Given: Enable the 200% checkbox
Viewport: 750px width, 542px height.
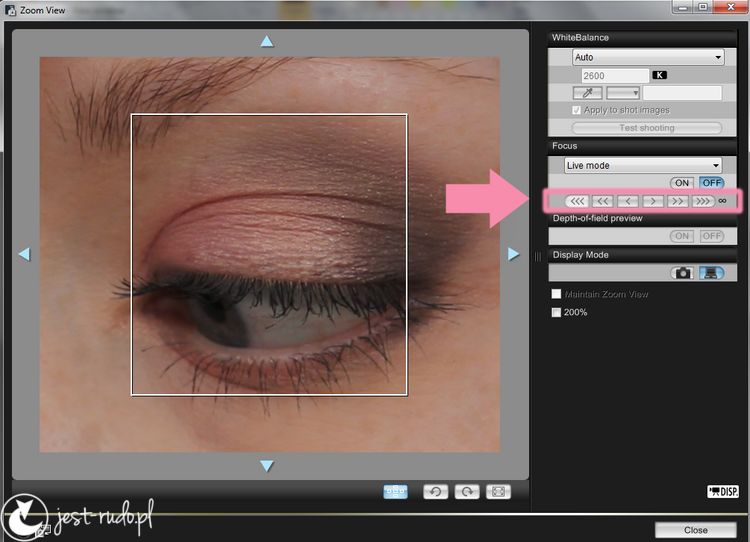Looking at the screenshot, I should pos(556,312).
